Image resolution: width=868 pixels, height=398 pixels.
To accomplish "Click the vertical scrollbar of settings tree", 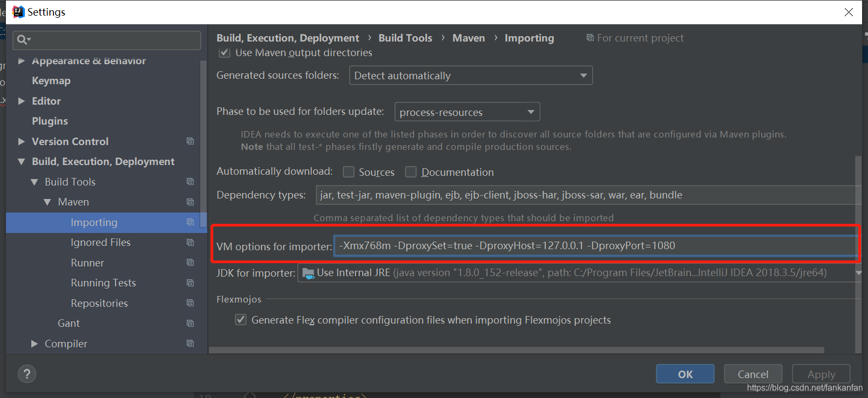I will coord(204,143).
